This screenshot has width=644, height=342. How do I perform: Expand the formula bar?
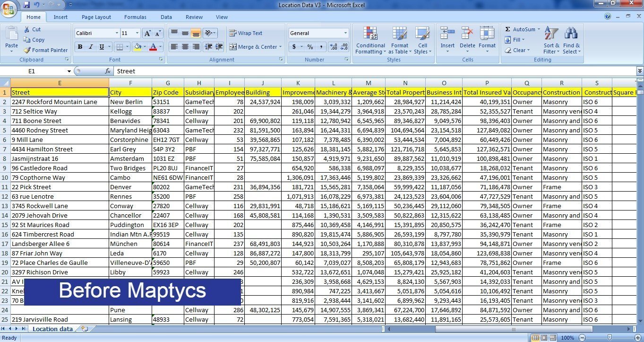click(x=640, y=71)
